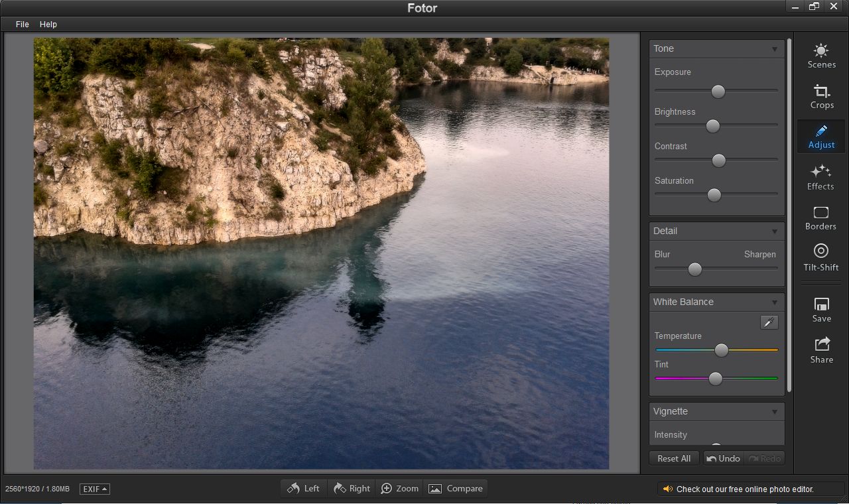Click the image size text 2560*1920 / 1.80MB

[37, 489]
